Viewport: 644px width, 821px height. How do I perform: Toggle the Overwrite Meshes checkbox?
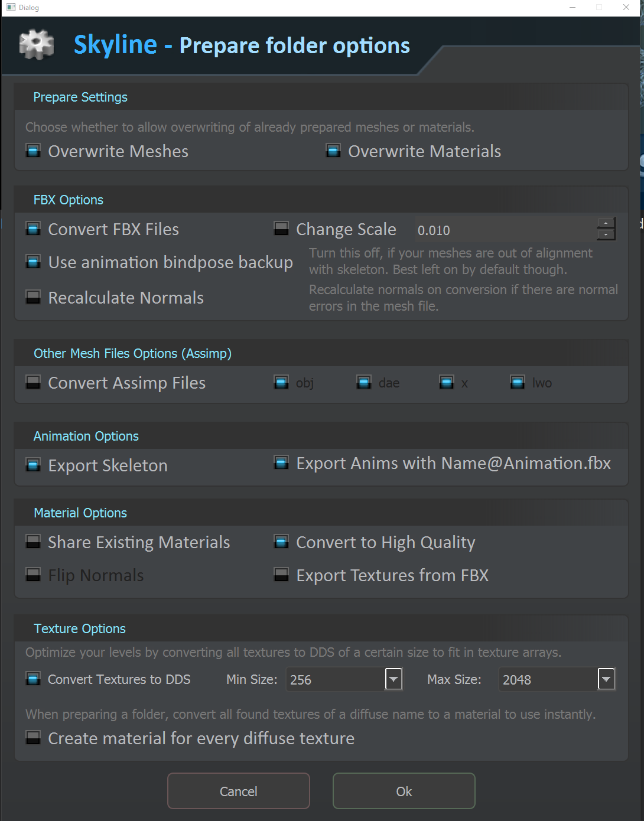pos(34,151)
